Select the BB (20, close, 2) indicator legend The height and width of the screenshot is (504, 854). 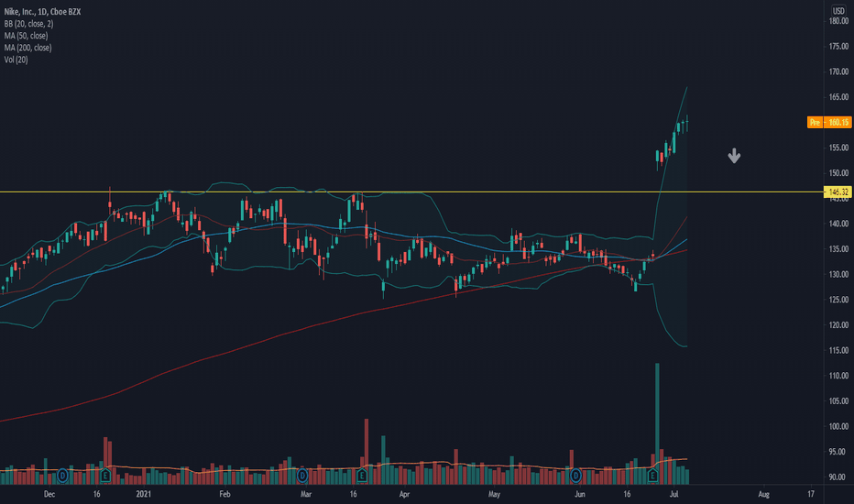(29, 24)
